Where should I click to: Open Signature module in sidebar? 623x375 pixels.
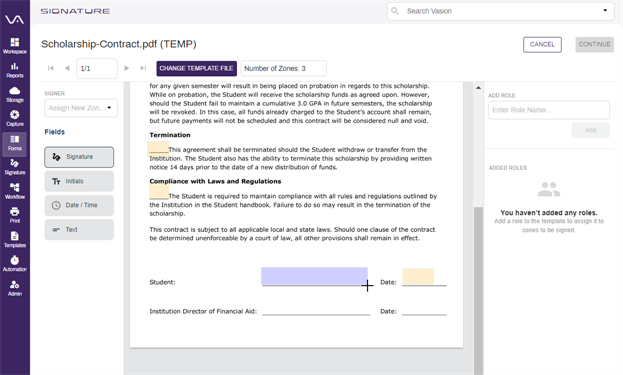point(15,167)
